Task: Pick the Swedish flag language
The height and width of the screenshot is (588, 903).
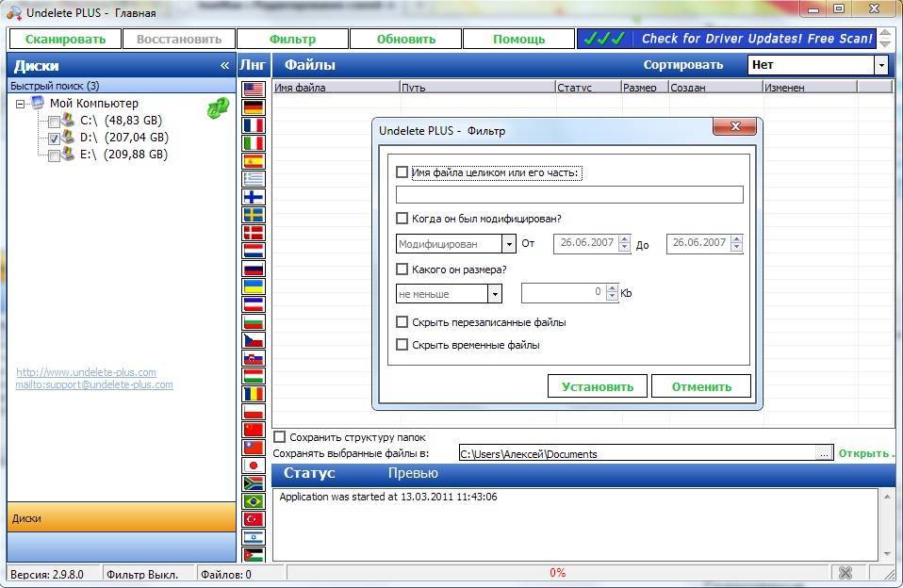Action: (254, 214)
